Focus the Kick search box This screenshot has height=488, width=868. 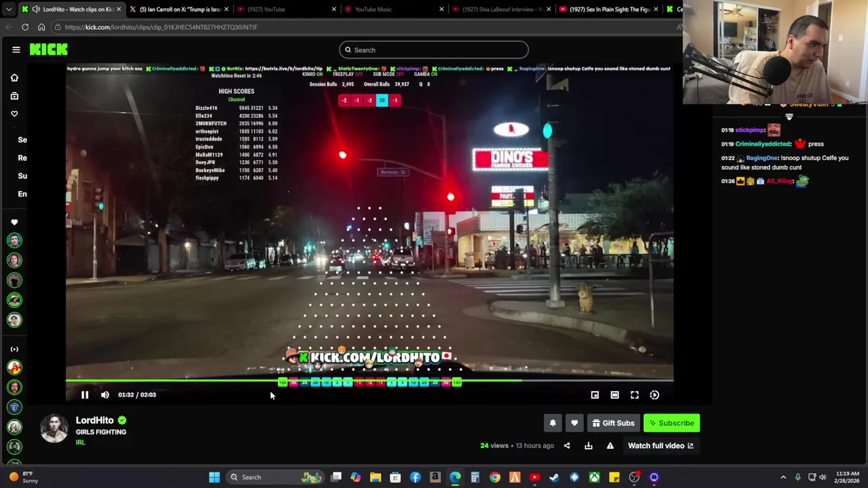pyautogui.click(x=434, y=49)
